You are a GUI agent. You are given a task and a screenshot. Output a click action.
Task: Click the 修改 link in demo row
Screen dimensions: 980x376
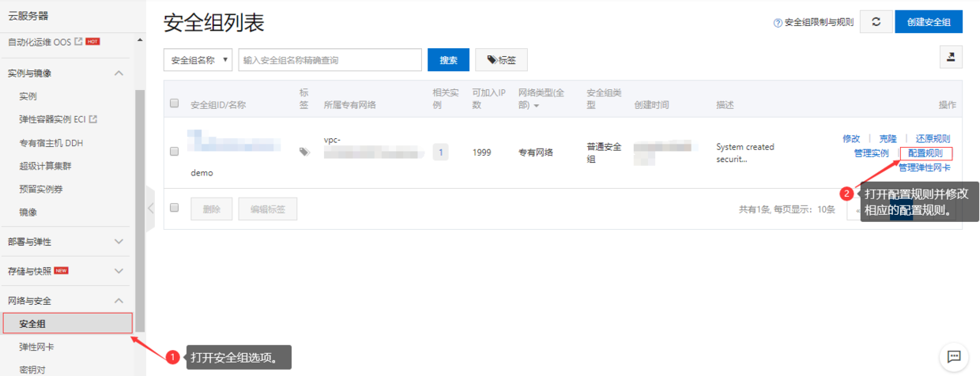tap(851, 138)
